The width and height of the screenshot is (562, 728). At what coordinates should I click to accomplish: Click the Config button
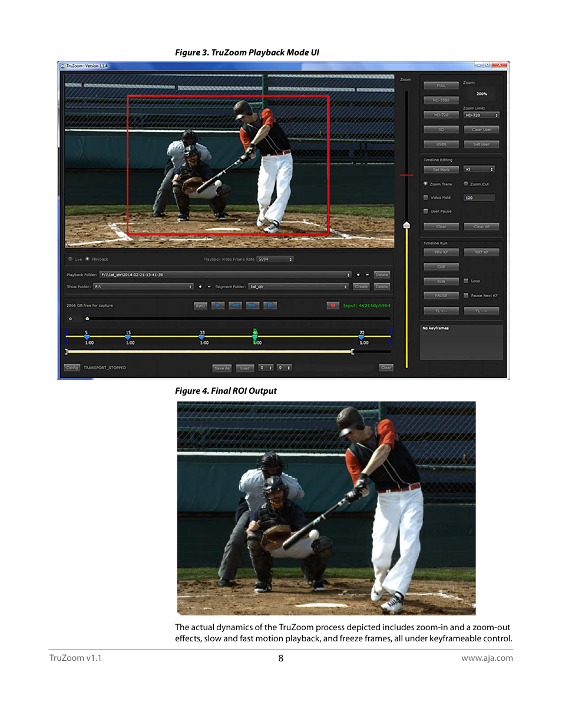[72, 367]
